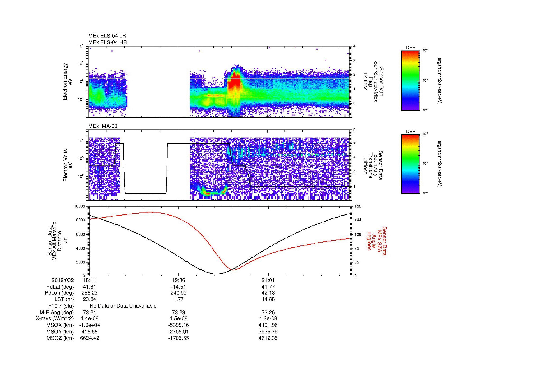
Task: Click the lower DEF color bar
Action: pyautogui.click(x=410, y=164)
